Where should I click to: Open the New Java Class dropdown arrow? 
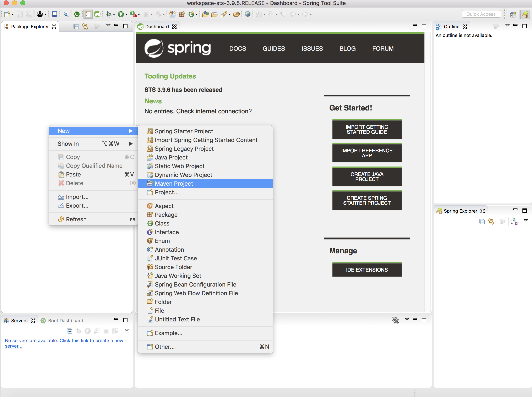point(197,14)
